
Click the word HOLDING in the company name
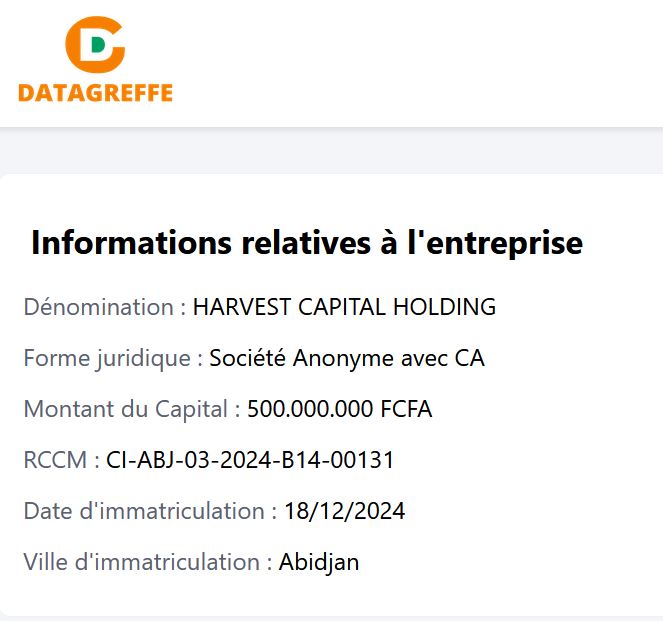click(444, 307)
